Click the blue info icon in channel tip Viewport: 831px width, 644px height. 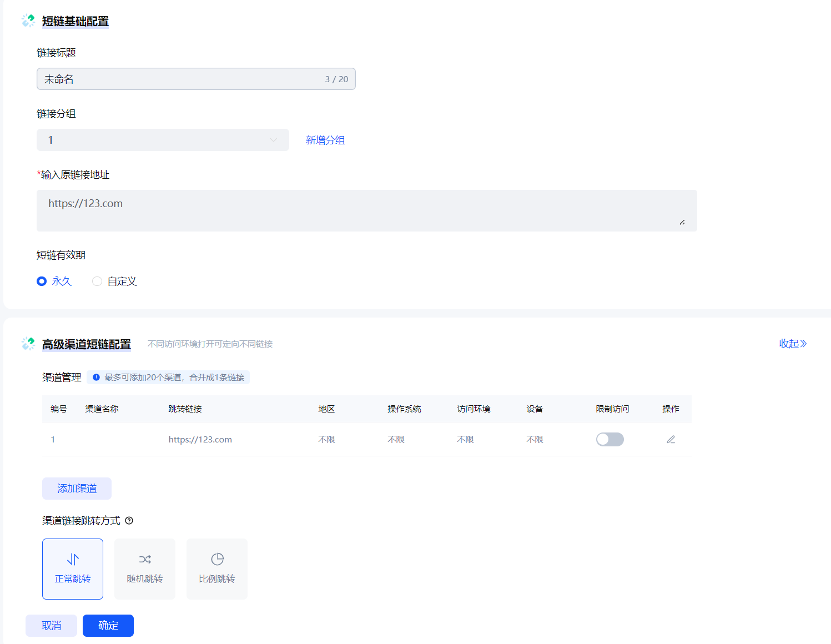tap(96, 378)
